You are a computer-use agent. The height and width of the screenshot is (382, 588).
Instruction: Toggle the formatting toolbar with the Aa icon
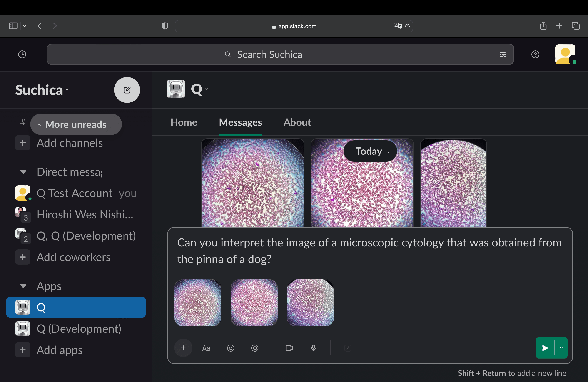206,348
